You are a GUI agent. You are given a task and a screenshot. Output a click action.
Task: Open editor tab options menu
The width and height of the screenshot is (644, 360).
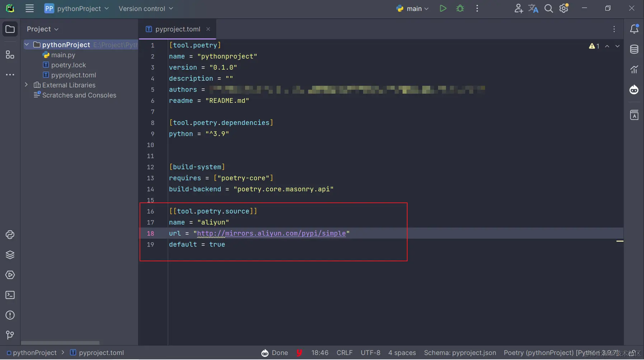[x=614, y=29]
